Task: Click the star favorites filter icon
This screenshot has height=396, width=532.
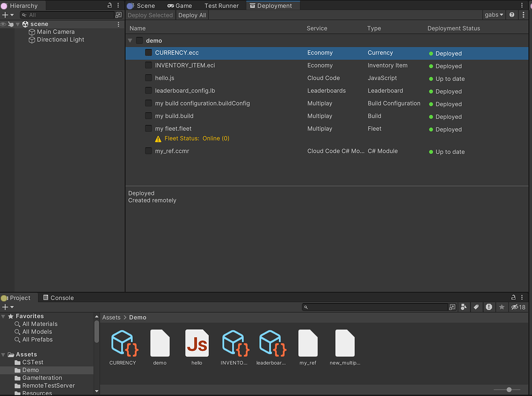Action: click(501, 307)
